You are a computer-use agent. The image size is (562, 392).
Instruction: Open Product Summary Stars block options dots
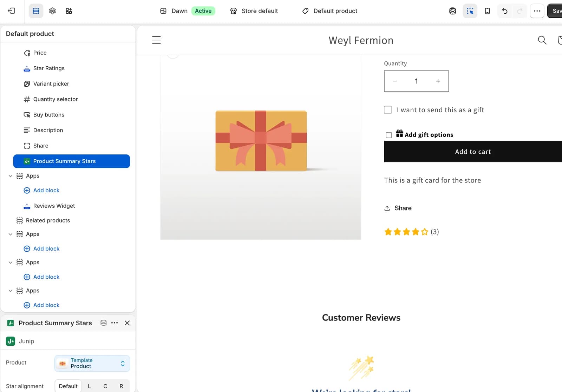coord(115,323)
